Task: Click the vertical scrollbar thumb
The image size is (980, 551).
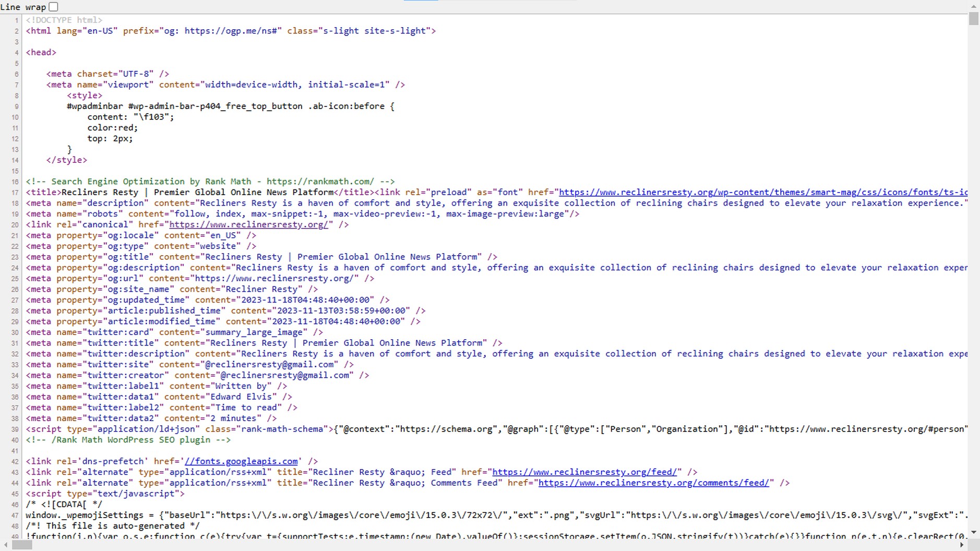Action: [974, 18]
